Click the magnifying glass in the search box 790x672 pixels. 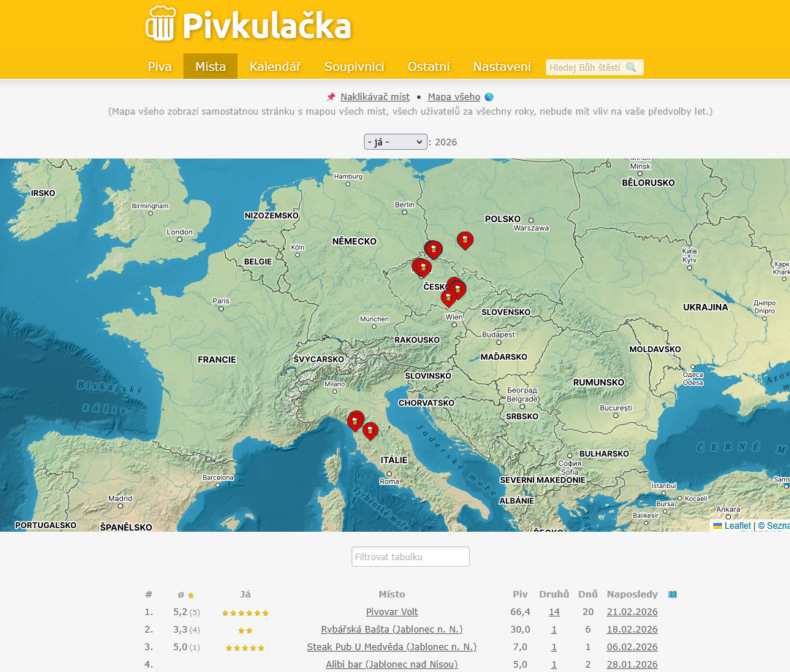631,66
